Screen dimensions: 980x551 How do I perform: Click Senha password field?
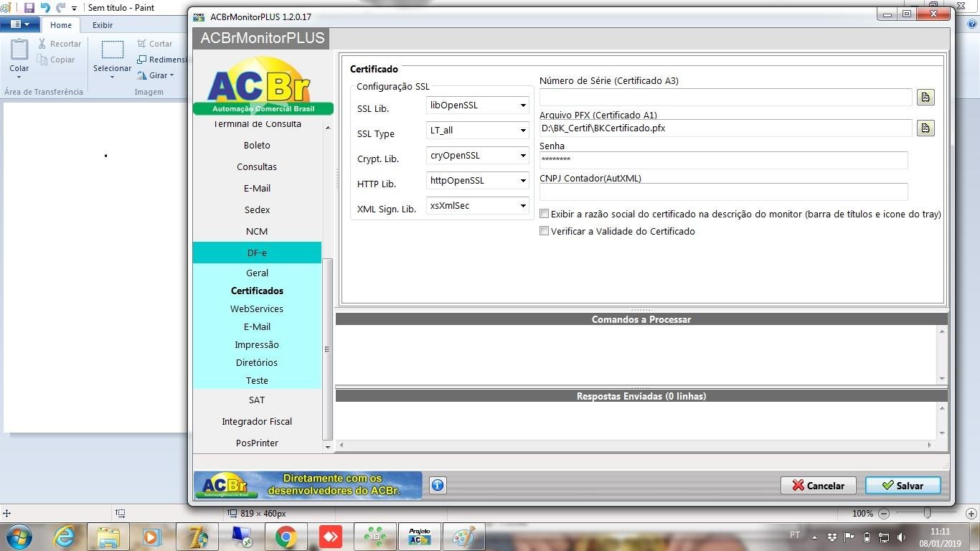(723, 160)
